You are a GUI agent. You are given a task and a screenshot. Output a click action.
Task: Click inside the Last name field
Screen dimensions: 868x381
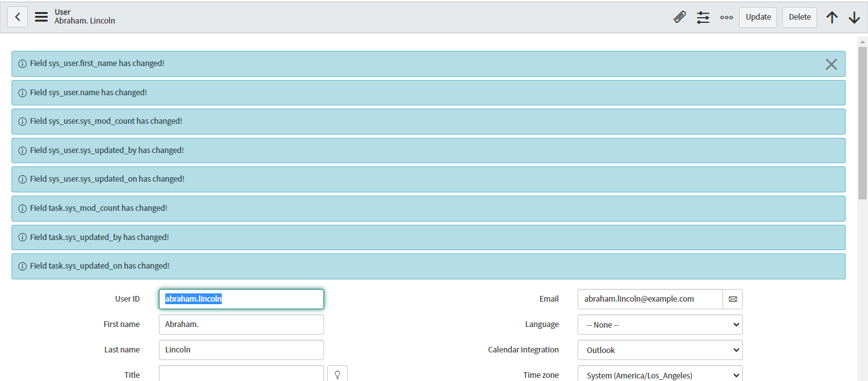click(x=241, y=349)
